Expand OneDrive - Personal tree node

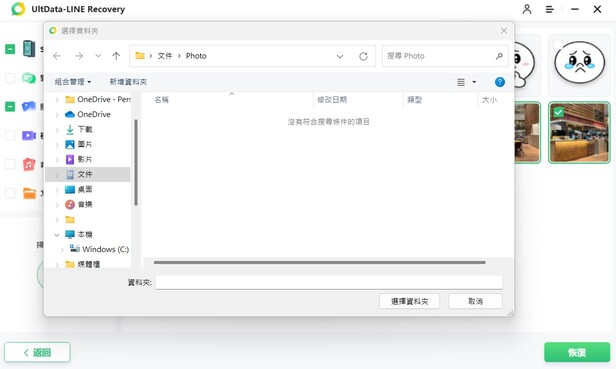point(57,100)
